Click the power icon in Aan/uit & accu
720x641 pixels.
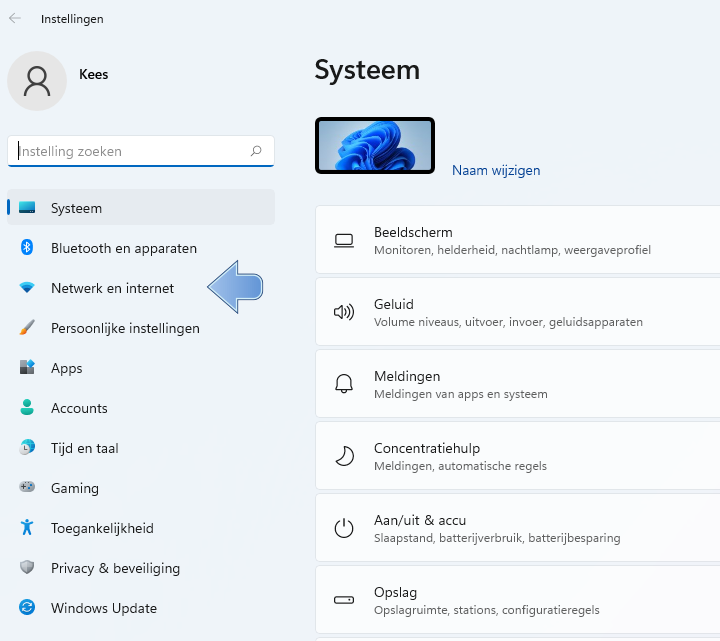343,528
